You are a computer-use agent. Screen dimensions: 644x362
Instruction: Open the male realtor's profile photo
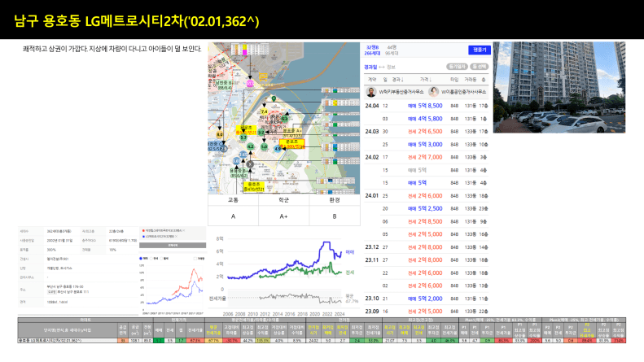coord(371,92)
